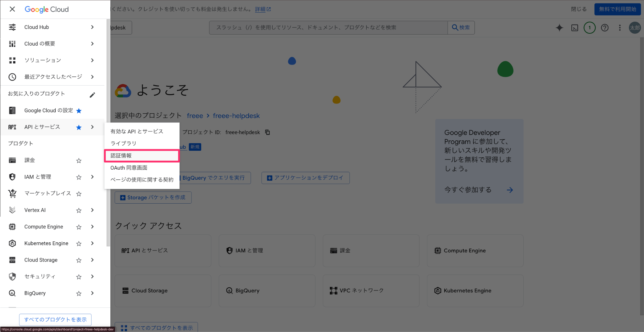The height and width of the screenshot is (332, 644).
Task: Click the Cloud Storage icon in sidebar
Action: coord(12,260)
